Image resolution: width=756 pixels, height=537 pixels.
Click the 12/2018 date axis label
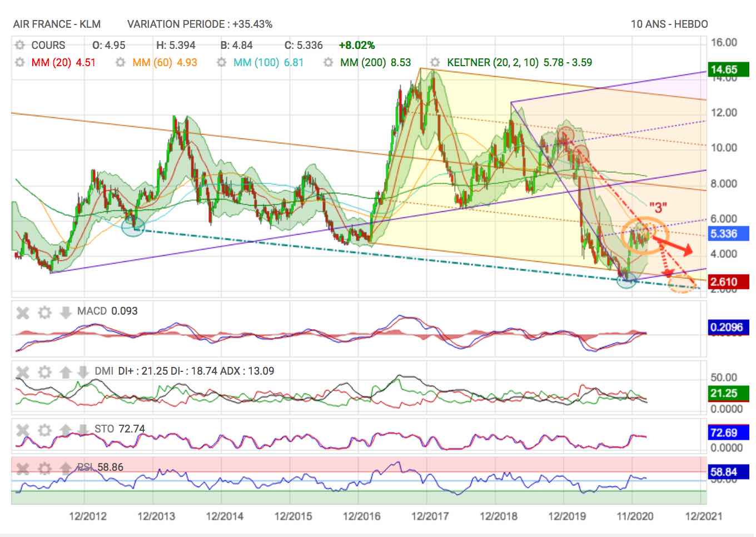(498, 516)
